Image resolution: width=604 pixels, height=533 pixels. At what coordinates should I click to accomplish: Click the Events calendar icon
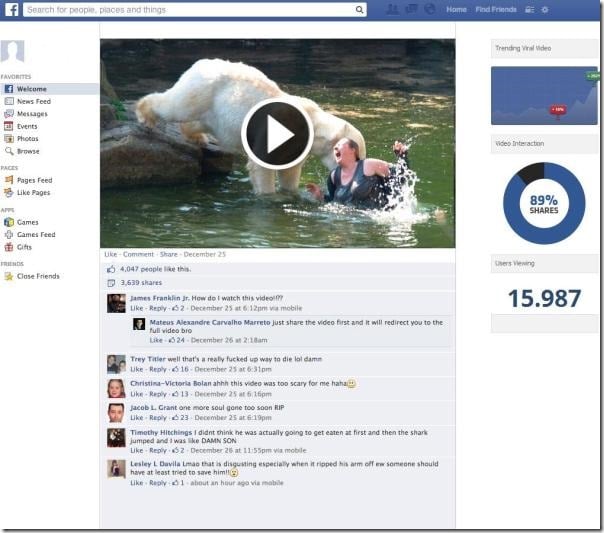pos(8,126)
